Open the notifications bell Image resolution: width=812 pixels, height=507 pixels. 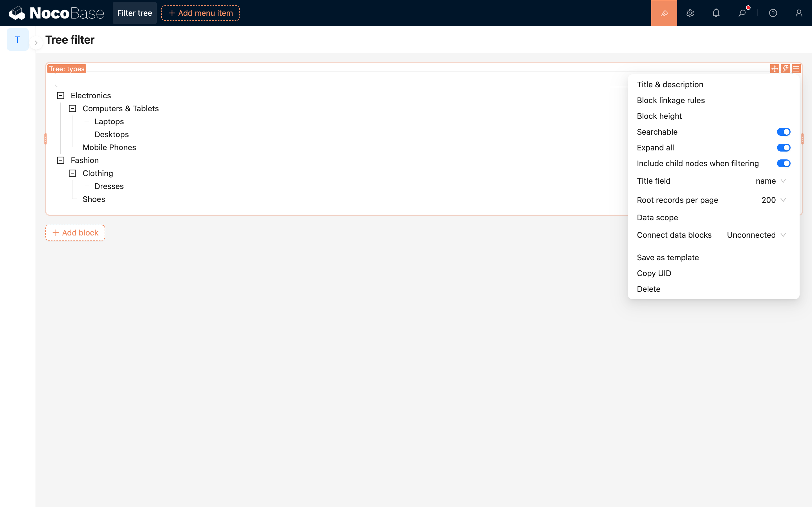[x=716, y=13]
